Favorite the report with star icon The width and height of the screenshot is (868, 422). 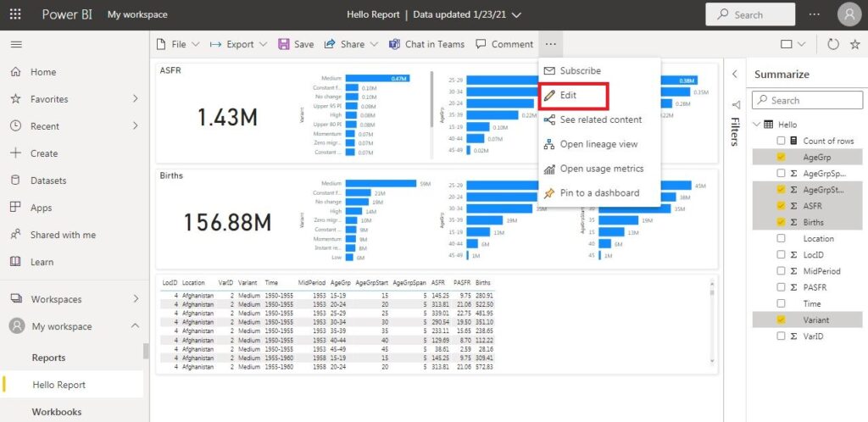(854, 44)
